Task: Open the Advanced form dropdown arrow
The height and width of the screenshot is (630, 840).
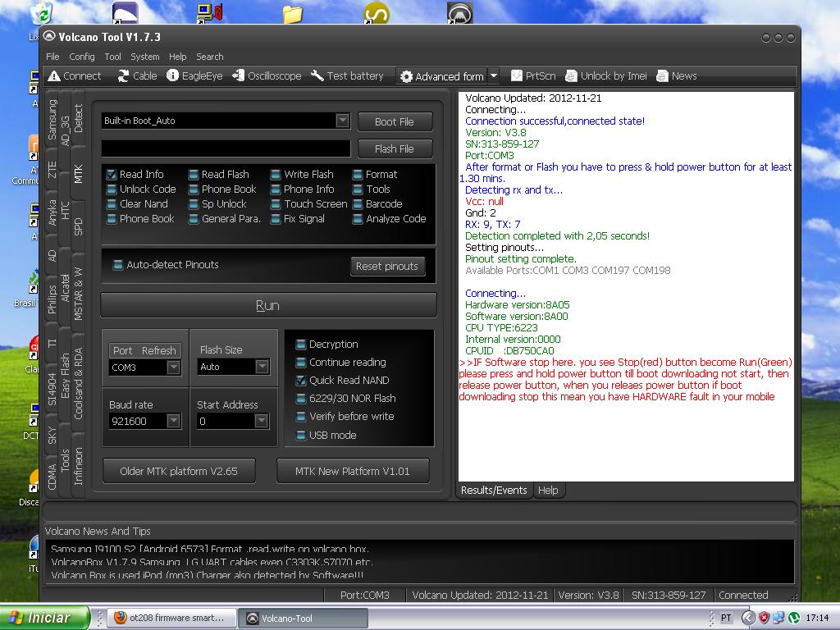Action: point(494,76)
